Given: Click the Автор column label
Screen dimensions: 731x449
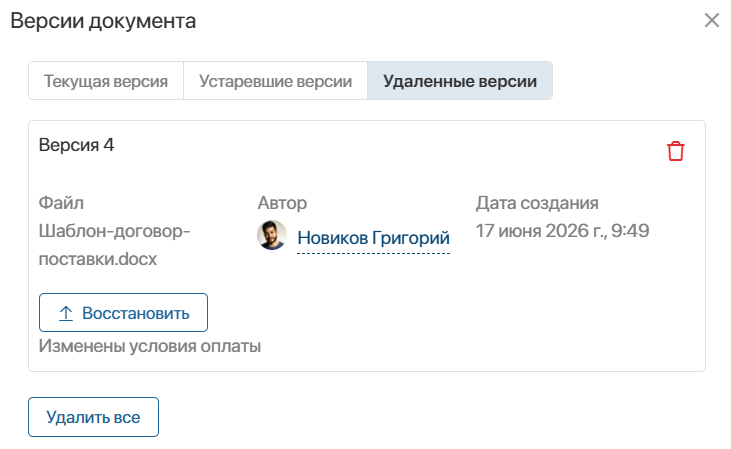Looking at the screenshot, I should coord(282,203).
